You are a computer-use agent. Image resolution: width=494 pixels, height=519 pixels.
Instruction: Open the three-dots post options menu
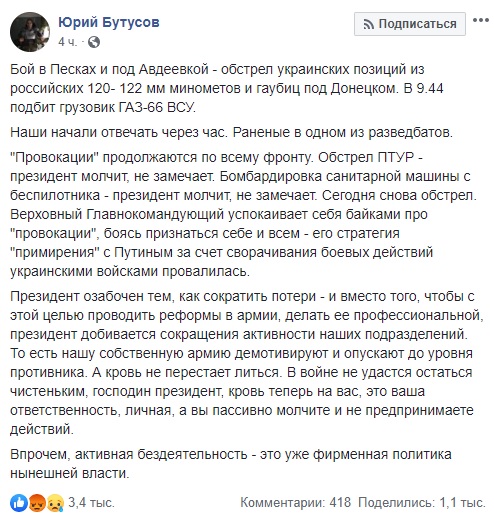click(481, 21)
